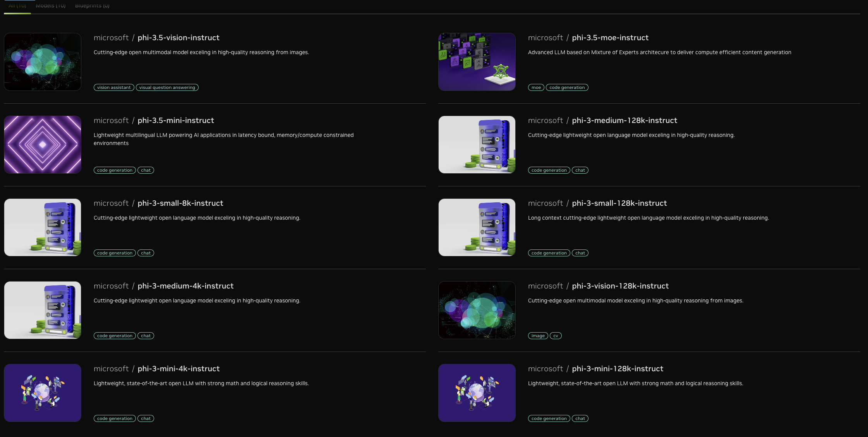868x437 pixels.
Task: Open the phi-3-mini-128k-instruct globe thumbnail
Action: tap(477, 393)
